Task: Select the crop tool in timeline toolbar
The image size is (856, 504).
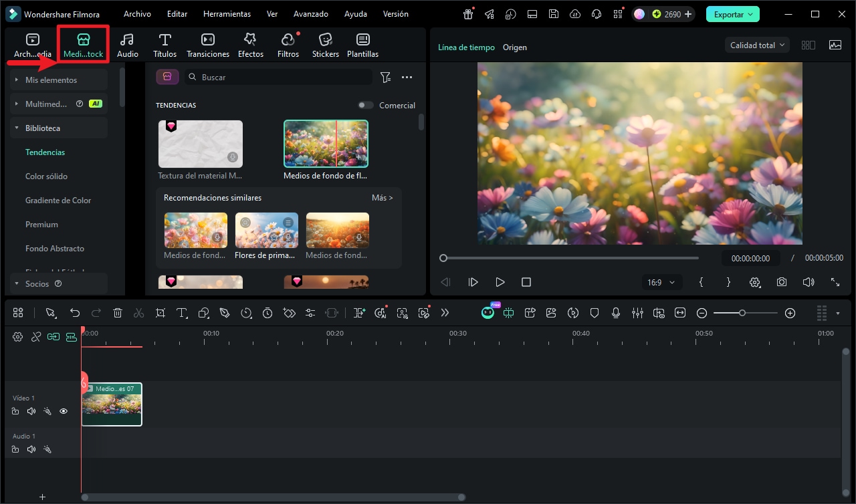Action: coord(160,313)
